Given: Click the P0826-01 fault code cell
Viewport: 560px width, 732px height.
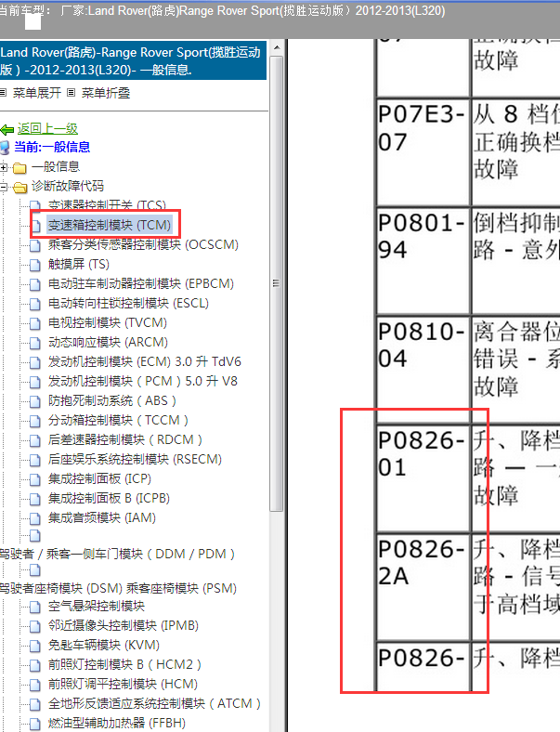Looking at the screenshot, I should pyautogui.click(x=423, y=478).
